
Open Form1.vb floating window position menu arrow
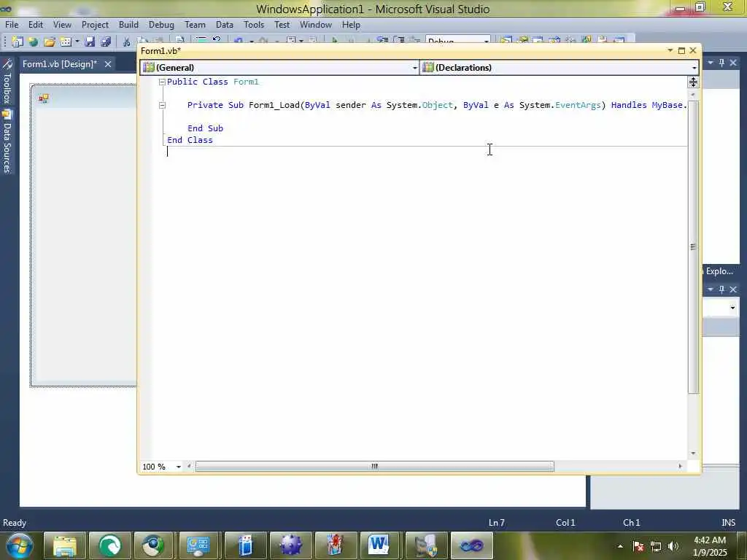pos(670,50)
